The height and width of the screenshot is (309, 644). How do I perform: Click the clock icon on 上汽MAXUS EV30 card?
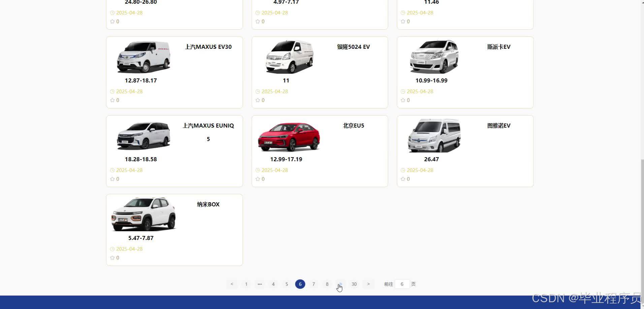click(112, 92)
